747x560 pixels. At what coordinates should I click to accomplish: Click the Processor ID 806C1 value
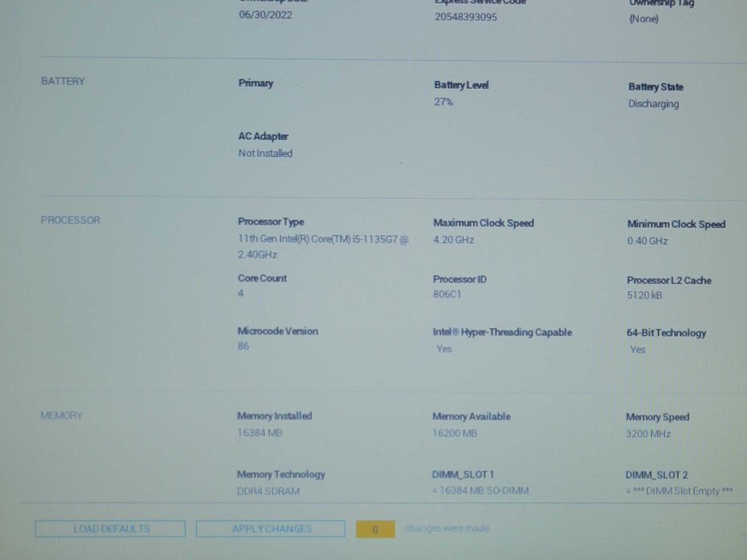447,294
